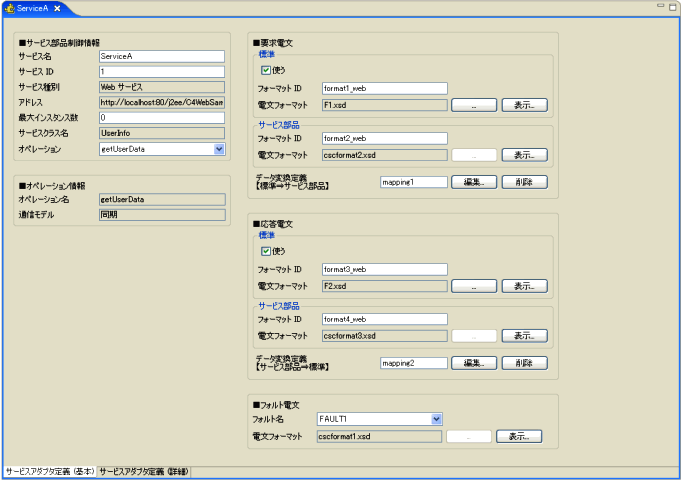Switch to サービスアダプタ定義 (詳細) tab
This screenshot has width=683, height=481.
[x=143, y=471]
